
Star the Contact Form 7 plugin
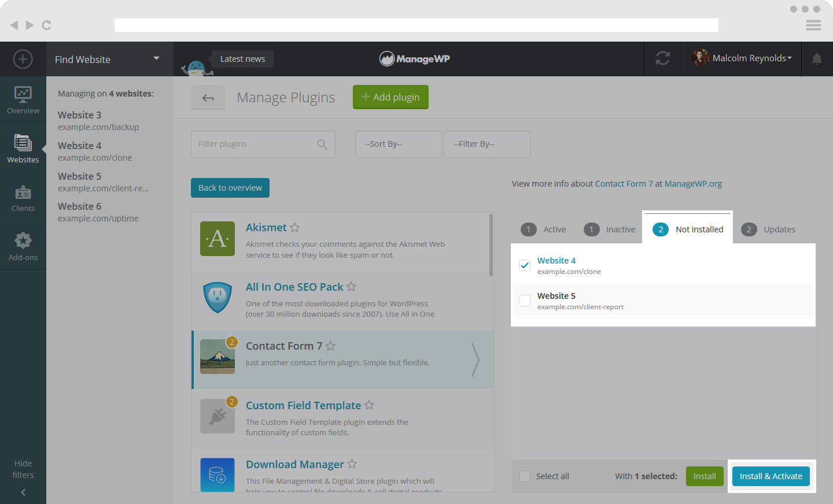pyautogui.click(x=330, y=346)
